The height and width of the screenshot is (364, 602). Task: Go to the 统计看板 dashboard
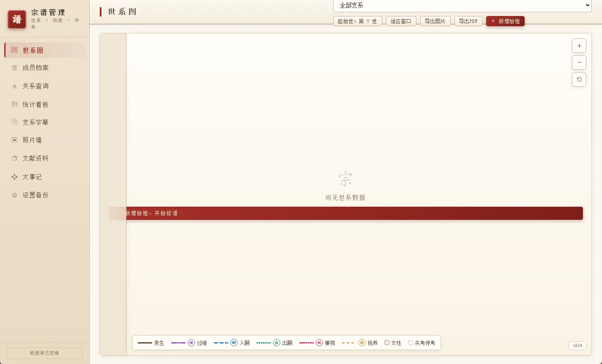[45, 104]
